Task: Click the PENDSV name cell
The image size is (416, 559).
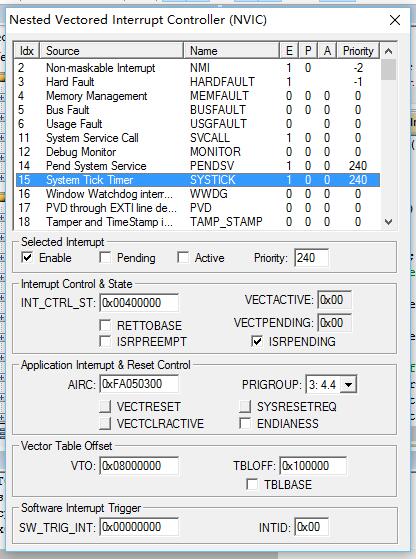Action: coord(212,166)
